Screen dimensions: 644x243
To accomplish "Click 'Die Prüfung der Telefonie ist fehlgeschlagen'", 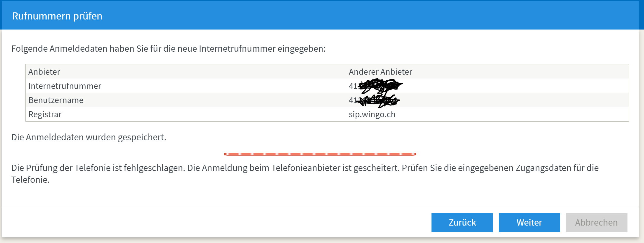I will pyautogui.click(x=98, y=168).
